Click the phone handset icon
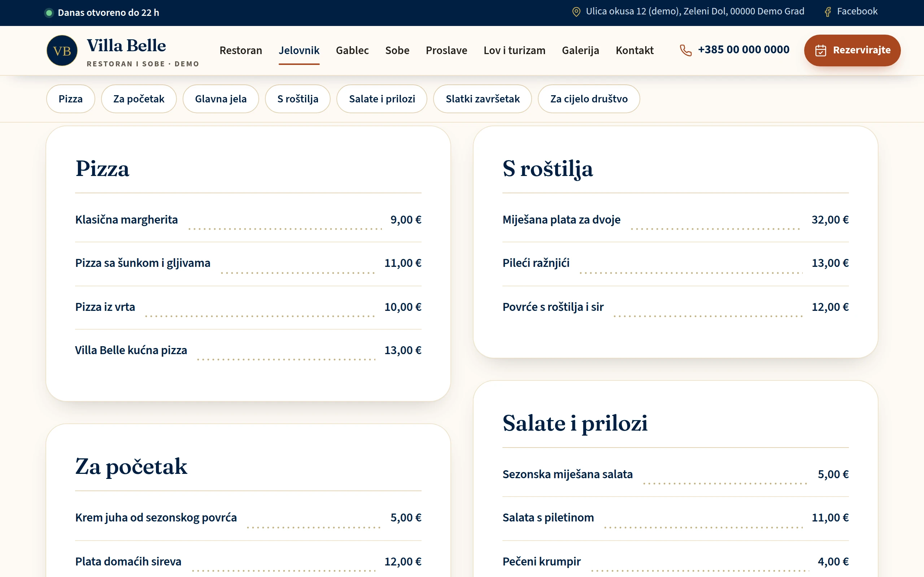This screenshot has height=577, width=924. coord(686,50)
